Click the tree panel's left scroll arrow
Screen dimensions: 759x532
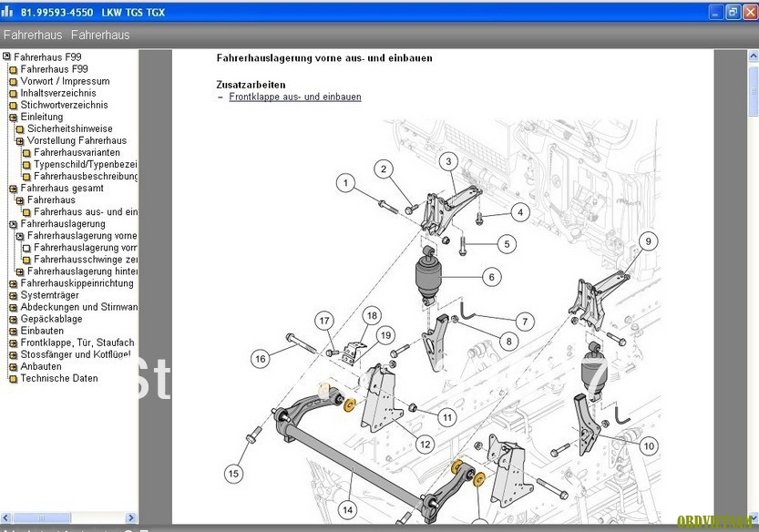tap(5, 517)
